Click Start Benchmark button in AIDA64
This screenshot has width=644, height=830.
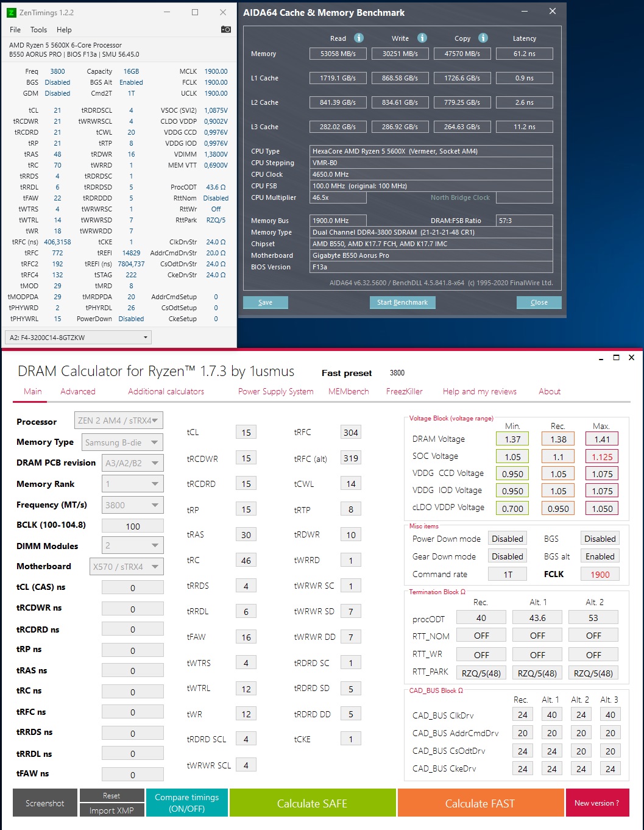point(402,302)
